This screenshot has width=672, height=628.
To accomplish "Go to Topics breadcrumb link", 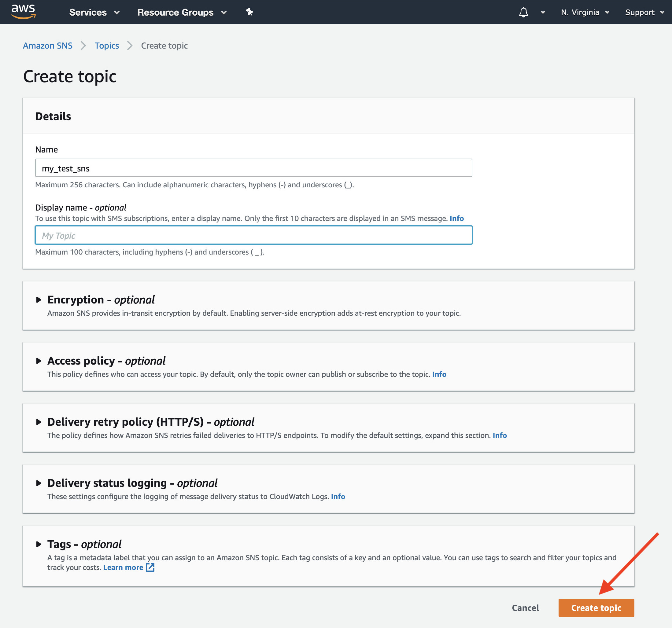I will [107, 46].
